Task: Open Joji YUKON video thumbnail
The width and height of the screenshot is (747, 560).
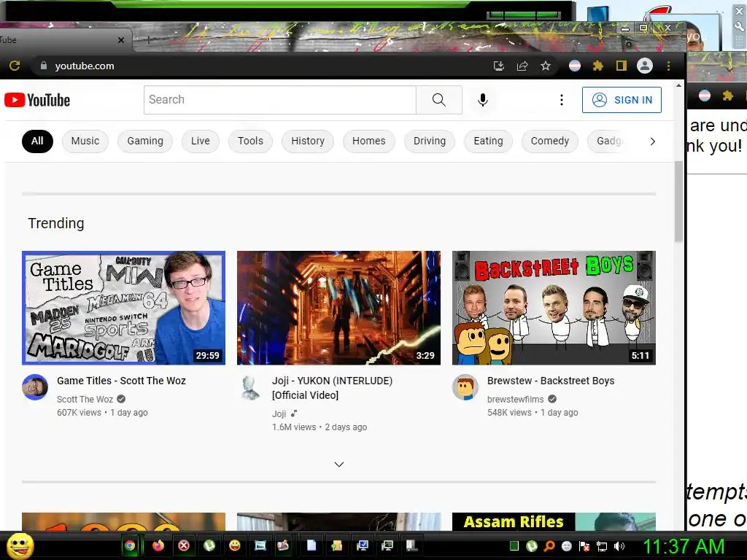Action: click(338, 308)
